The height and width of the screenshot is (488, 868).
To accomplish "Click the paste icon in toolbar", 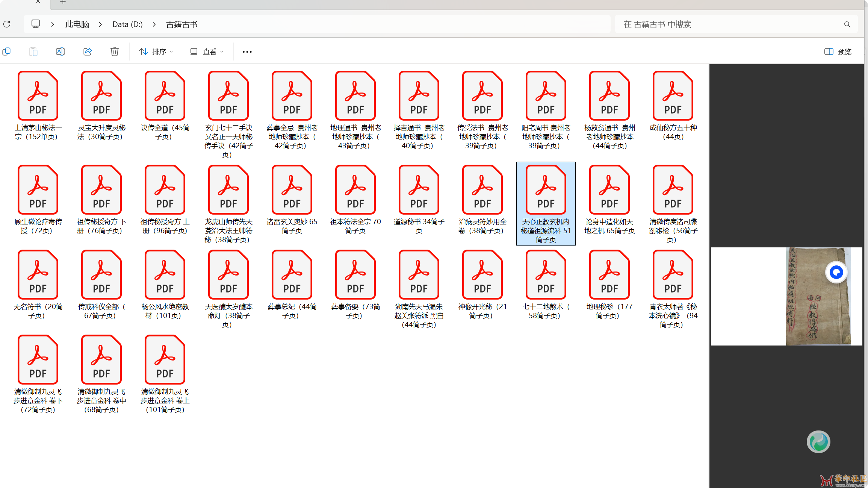I will 33,52.
